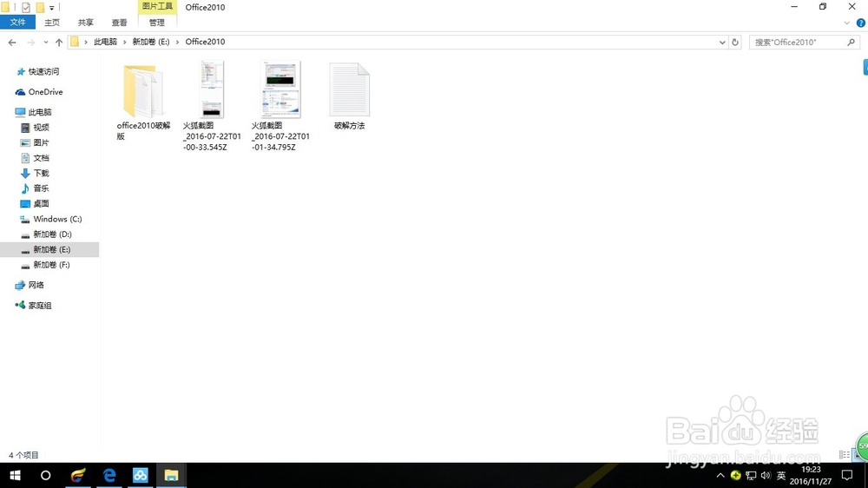Expand the ribbon with the chevron
The image size is (868, 488).
[x=846, y=23]
